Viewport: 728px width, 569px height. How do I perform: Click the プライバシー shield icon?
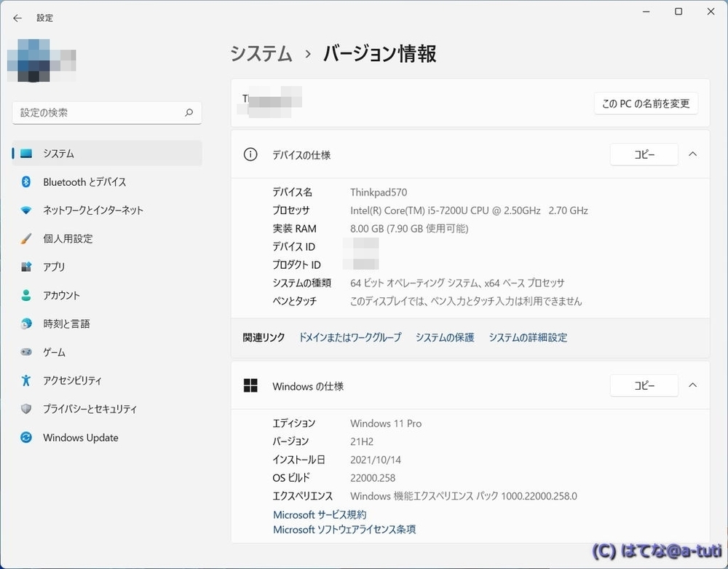[x=26, y=409]
